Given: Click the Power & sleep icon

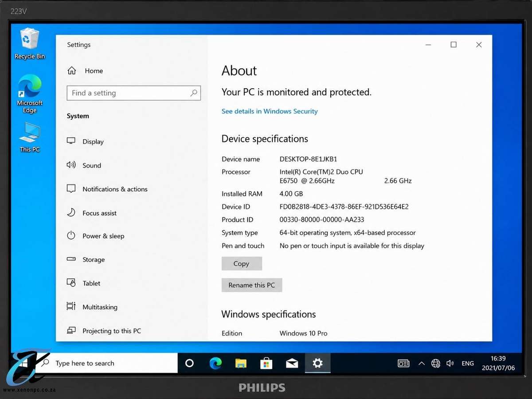Looking at the screenshot, I should 71,235.
